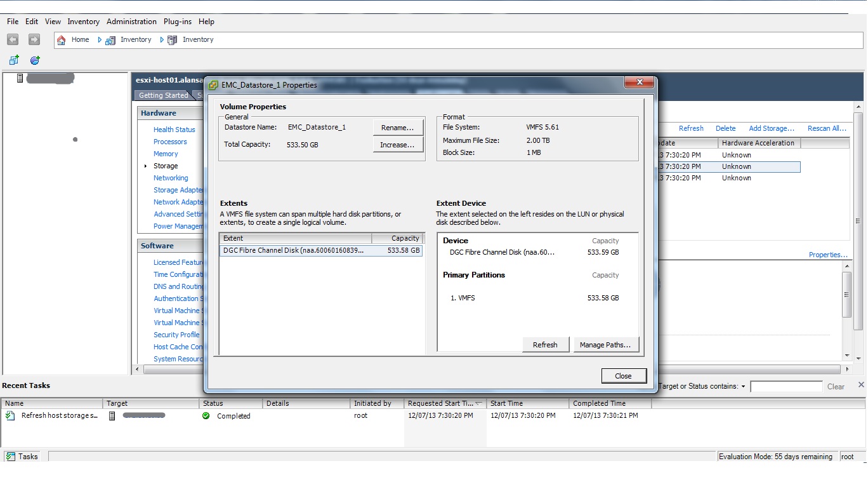Click the Properties link near the bottom right
This screenshot has height=489, width=868.
pyautogui.click(x=828, y=254)
